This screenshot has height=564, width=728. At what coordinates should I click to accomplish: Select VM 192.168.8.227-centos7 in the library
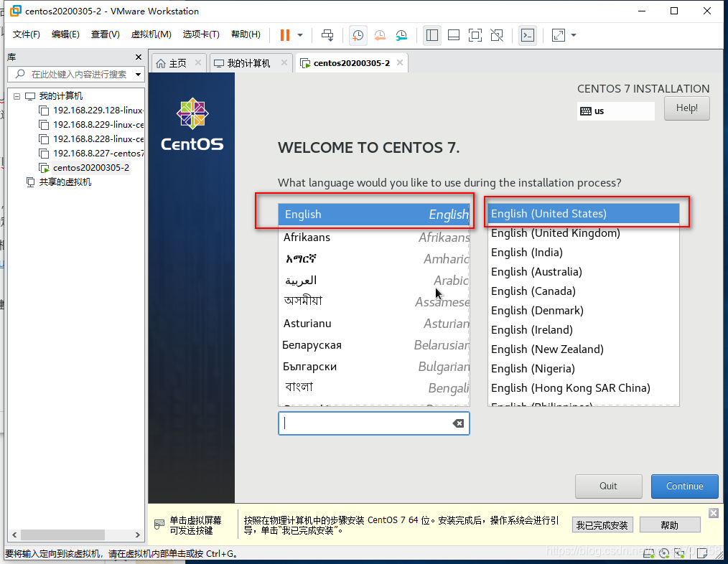coord(98,154)
